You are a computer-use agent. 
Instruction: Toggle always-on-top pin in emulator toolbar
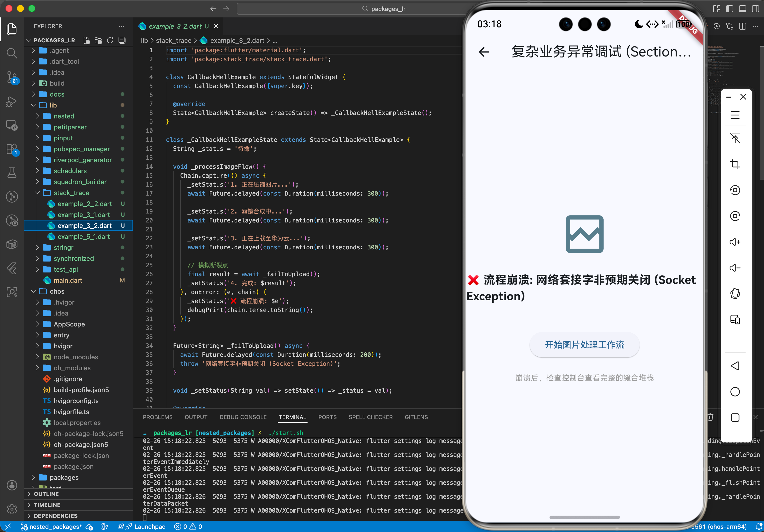[735, 138]
